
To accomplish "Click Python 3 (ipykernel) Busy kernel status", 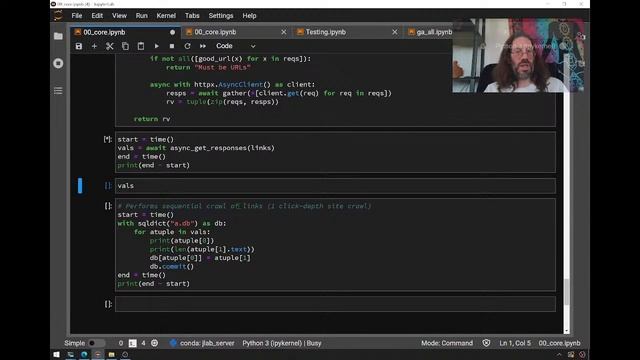I will (282, 343).
